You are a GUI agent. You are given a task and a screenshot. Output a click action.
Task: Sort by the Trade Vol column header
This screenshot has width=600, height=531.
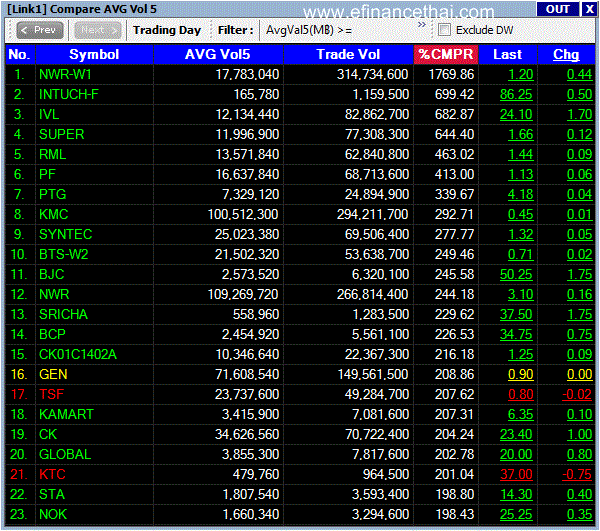[348, 54]
